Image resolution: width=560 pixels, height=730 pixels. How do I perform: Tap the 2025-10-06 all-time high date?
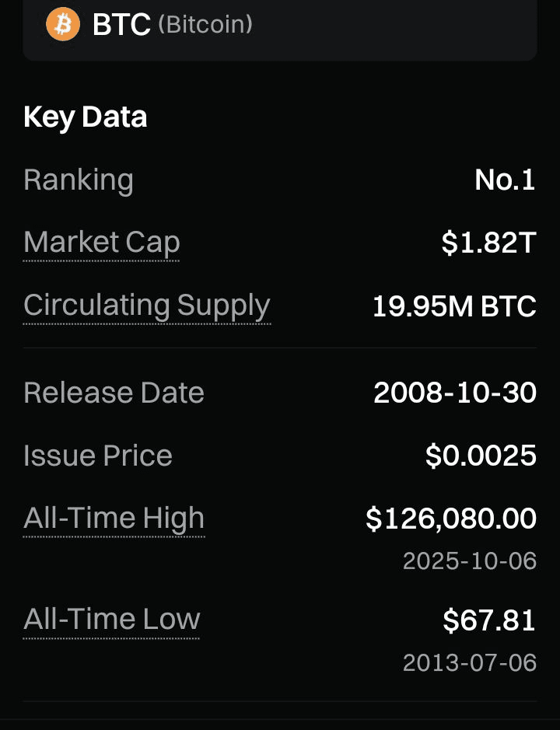[470, 561]
